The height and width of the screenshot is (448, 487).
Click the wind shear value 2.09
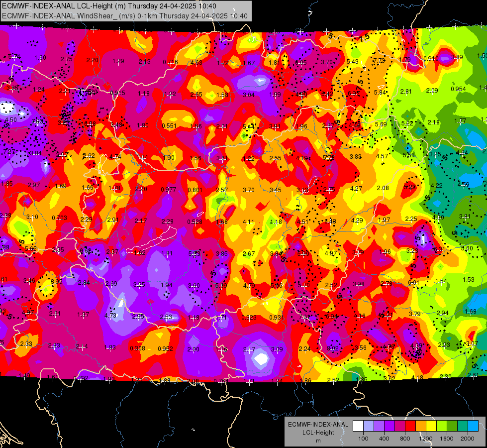point(432,91)
